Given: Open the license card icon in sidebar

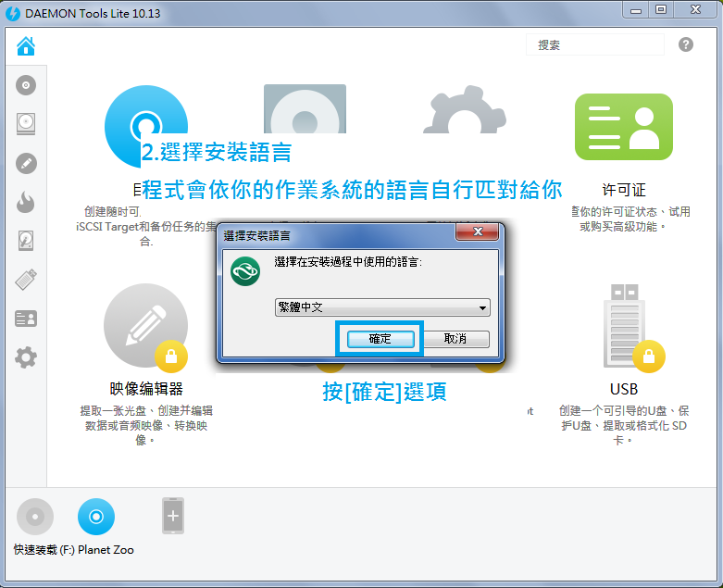Looking at the screenshot, I should (x=26, y=319).
